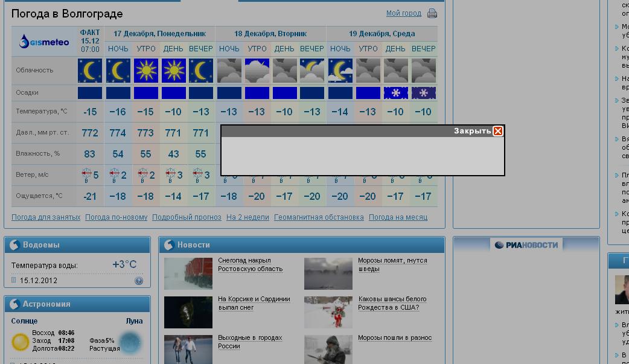Viewport: 629px width, 364px height.
Task: Open the Погода на месяц link
Action: point(398,217)
